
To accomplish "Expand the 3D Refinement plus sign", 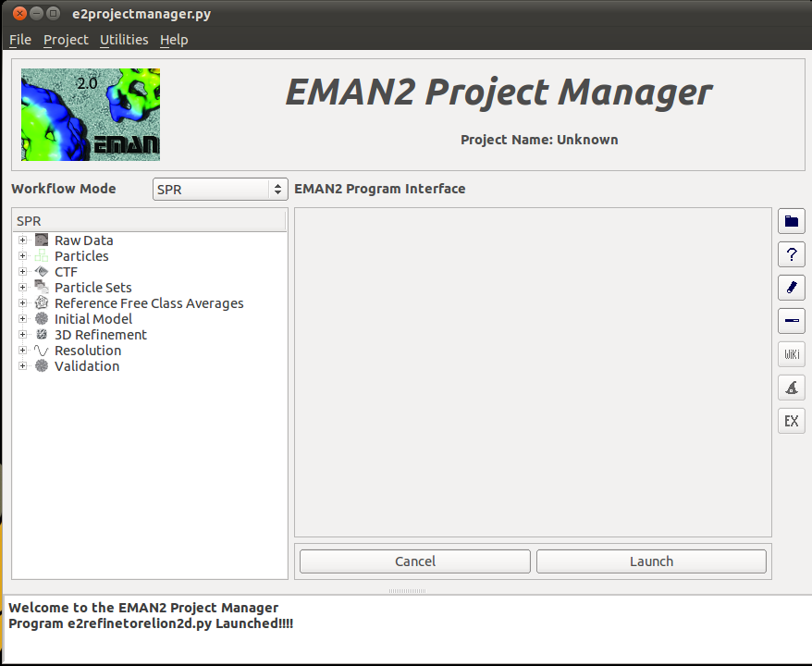I will pos(23,335).
